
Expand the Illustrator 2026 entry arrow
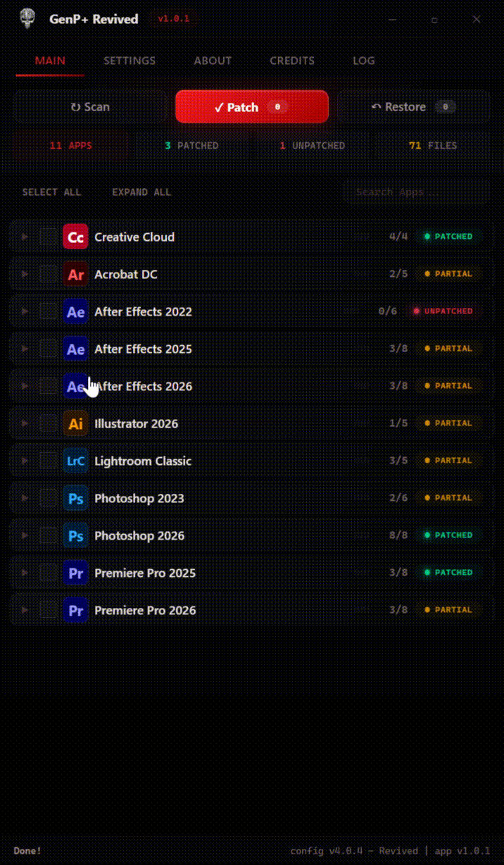tap(25, 423)
